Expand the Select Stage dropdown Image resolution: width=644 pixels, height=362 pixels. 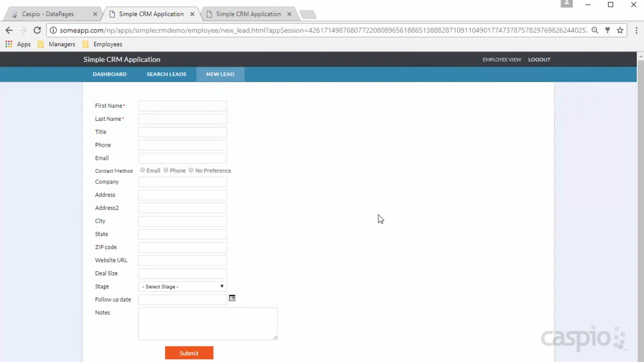pyautogui.click(x=183, y=287)
